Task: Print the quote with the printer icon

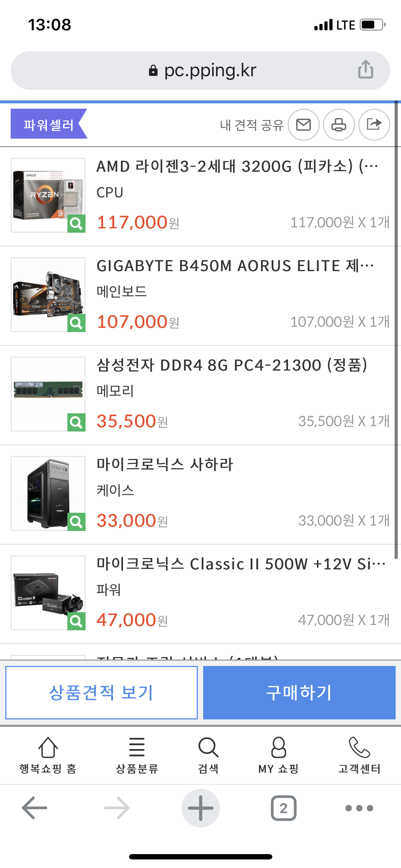Action: pyautogui.click(x=339, y=125)
